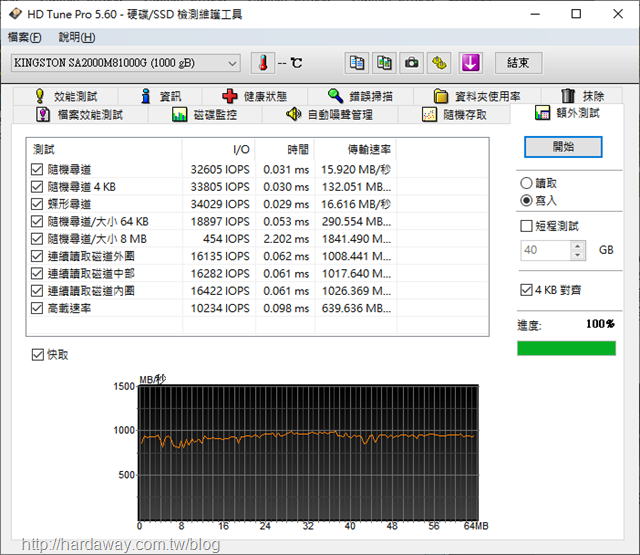Open the 檔案(F) menu
The width and height of the screenshot is (640, 555).
24,38
